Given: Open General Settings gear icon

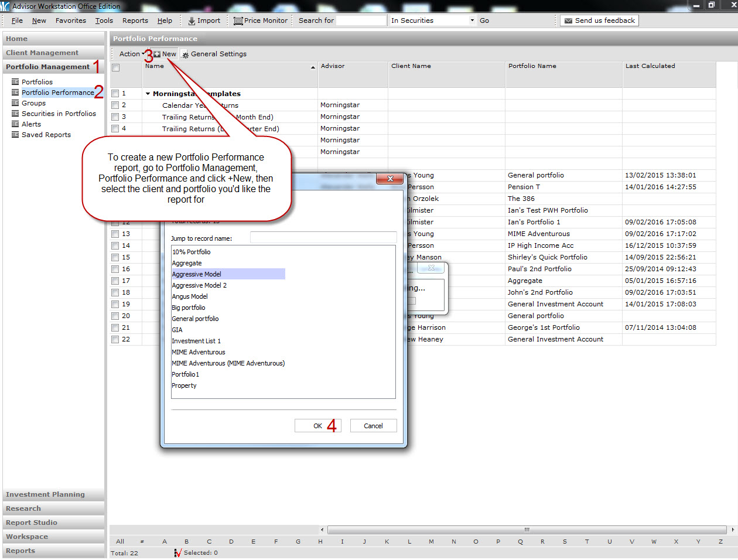Looking at the screenshot, I should tap(185, 54).
